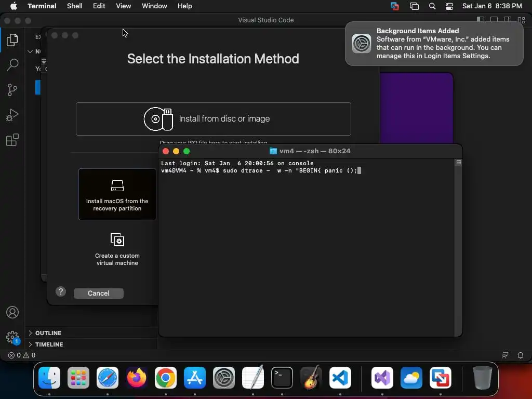Screen dimensions: 532x399
Task: Open the Manage gear in VS Code
Action: [12, 337]
